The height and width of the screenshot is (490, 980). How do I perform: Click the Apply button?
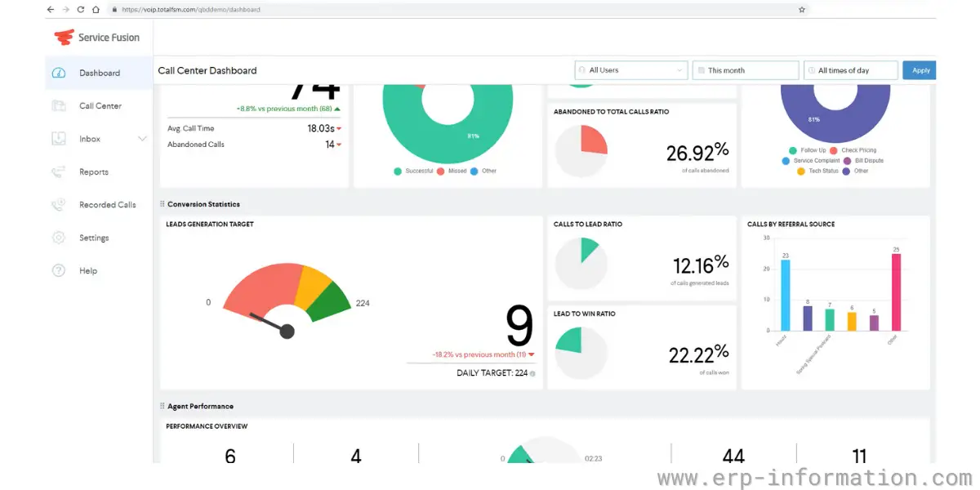coord(920,70)
